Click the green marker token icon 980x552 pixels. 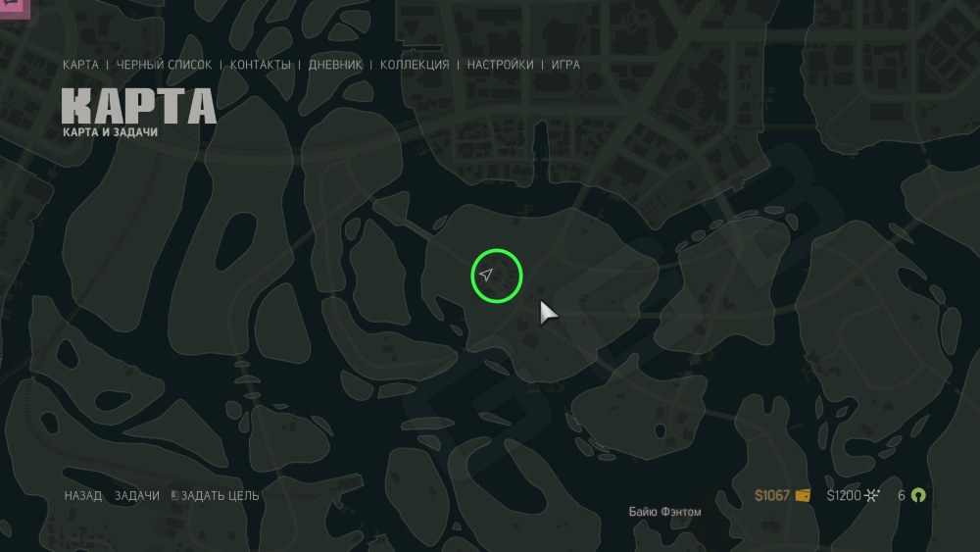tap(918, 496)
